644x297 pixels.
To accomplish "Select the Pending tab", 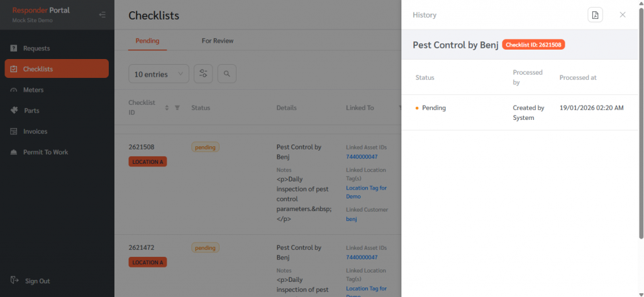I will pyautogui.click(x=147, y=41).
